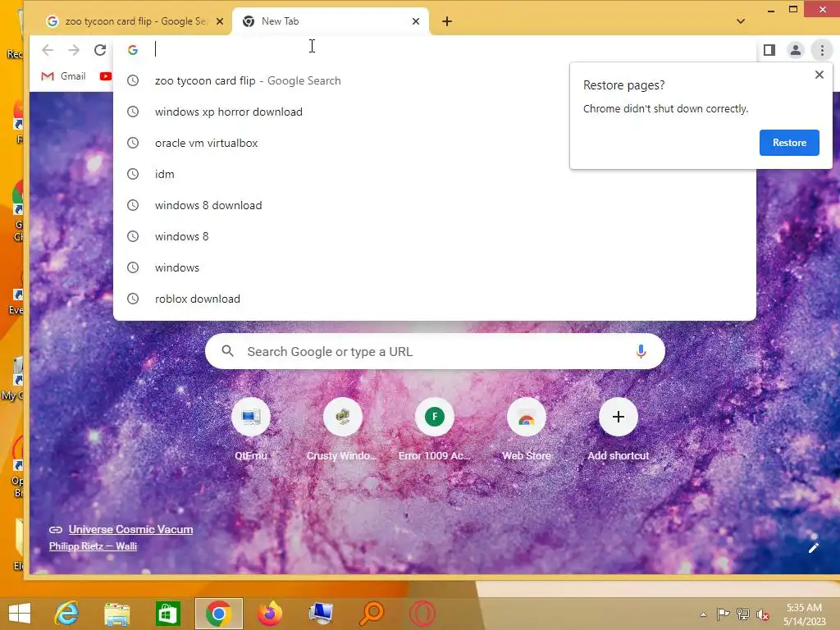Viewport: 840px width, 630px height.
Task: Start voice search with the microphone icon
Action: point(641,351)
